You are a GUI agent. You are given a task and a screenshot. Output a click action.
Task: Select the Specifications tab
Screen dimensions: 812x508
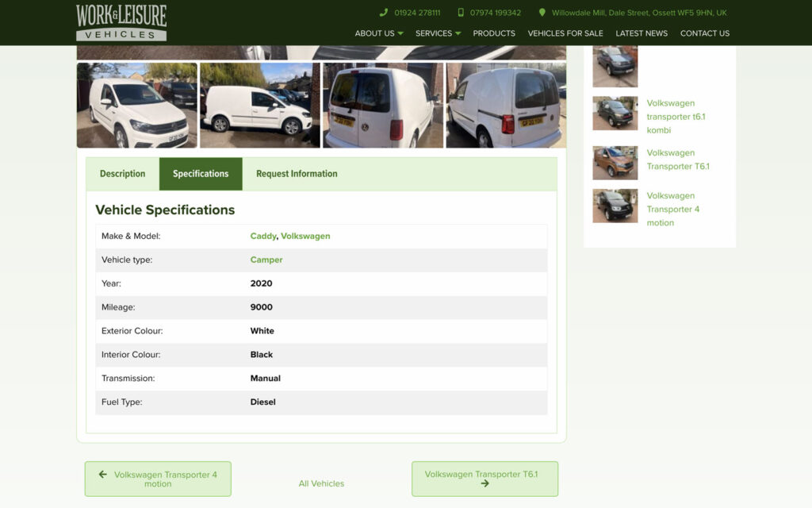pos(201,174)
